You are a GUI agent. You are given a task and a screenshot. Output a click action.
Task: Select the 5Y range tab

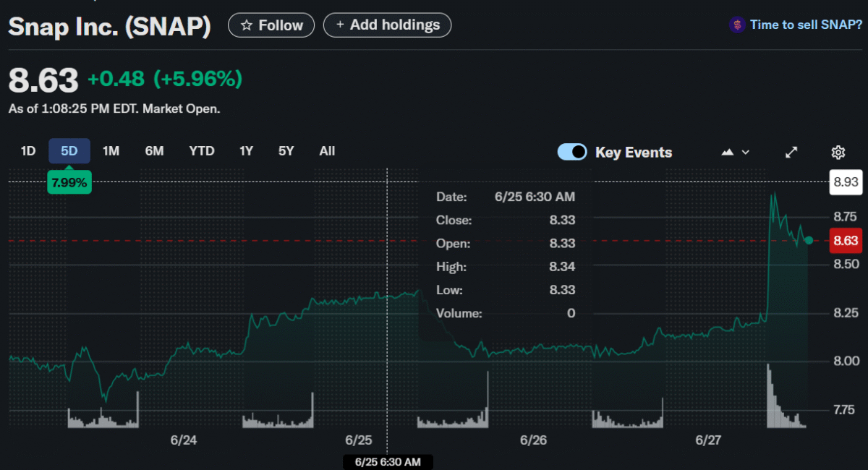click(x=286, y=151)
